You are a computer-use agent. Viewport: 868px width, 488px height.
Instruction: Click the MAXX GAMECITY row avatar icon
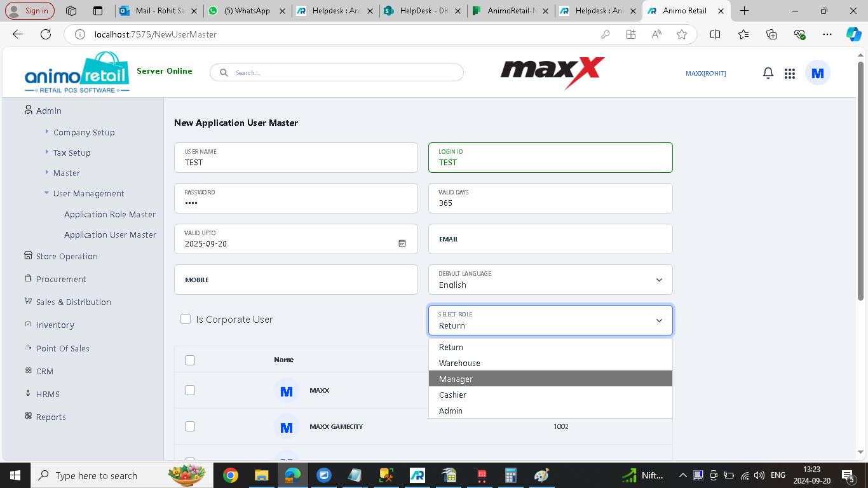point(287,426)
